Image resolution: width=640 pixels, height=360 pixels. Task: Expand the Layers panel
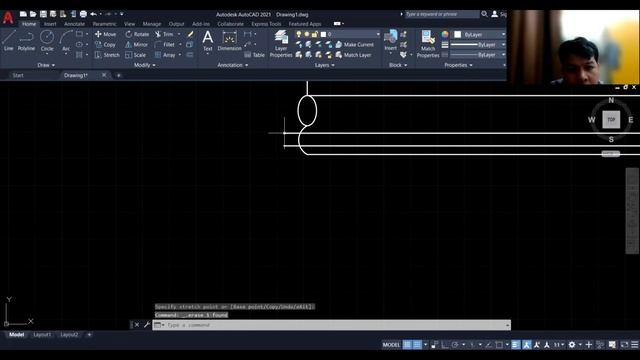pyautogui.click(x=324, y=65)
